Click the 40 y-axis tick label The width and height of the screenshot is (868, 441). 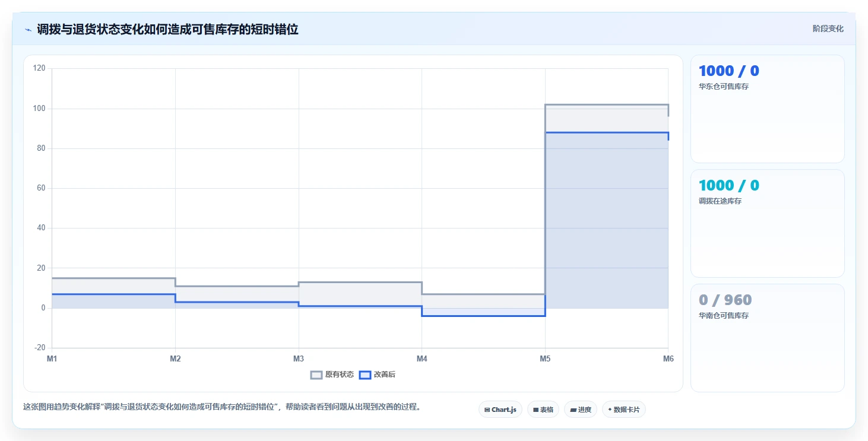click(x=41, y=228)
